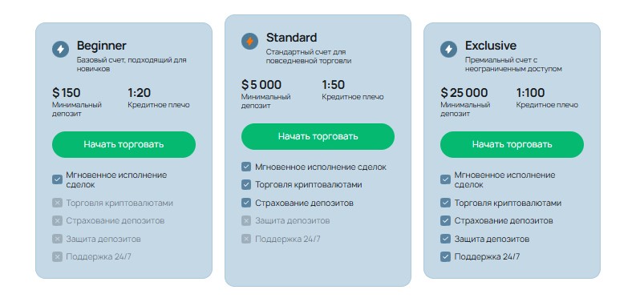644x302 pixels.
Task: Click Начать торговать in Exclusive card
Action: pyautogui.click(x=512, y=144)
